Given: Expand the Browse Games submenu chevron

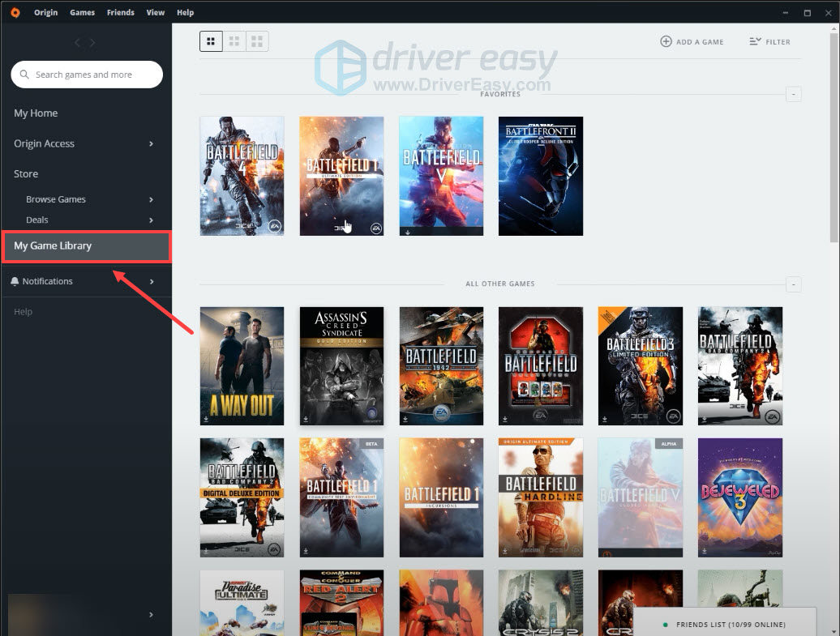Looking at the screenshot, I should point(152,199).
